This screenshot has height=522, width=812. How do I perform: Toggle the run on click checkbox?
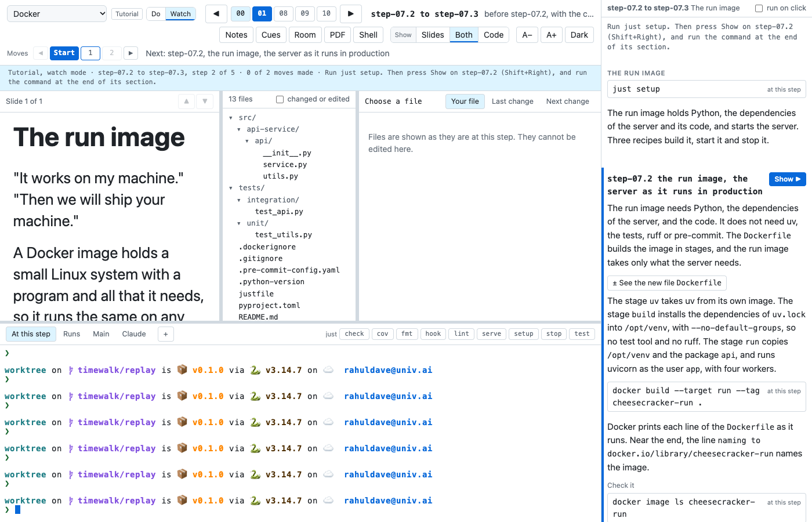tap(759, 8)
